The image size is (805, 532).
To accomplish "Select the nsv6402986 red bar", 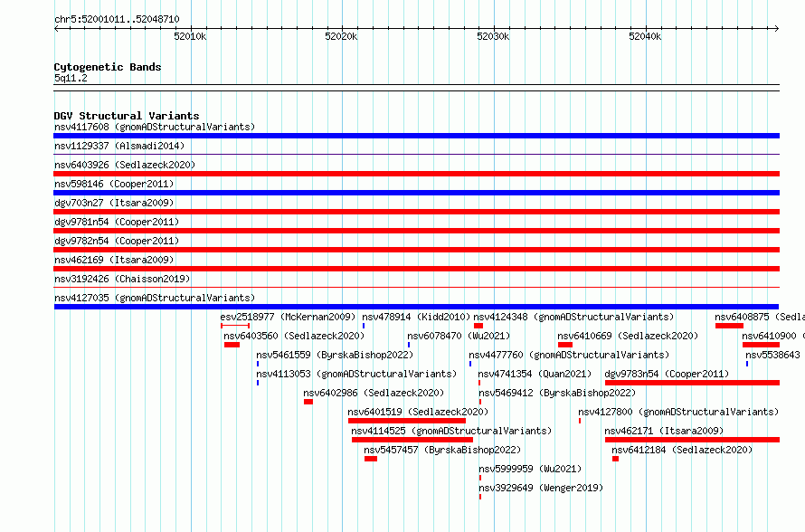I will click(308, 402).
